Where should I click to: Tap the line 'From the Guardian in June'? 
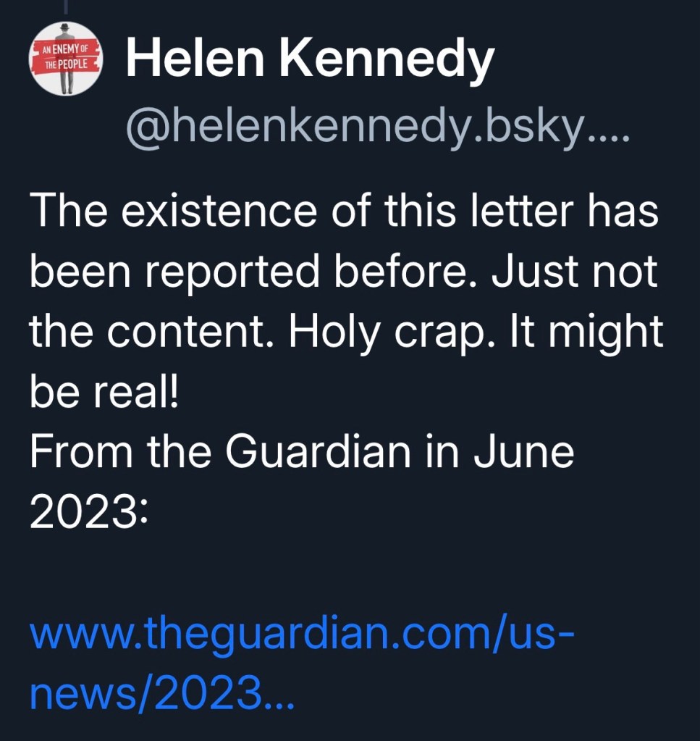point(301,452)
